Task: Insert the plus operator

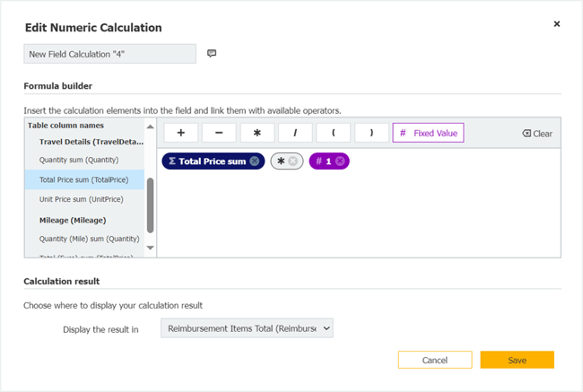Action: tap(181, 133)
